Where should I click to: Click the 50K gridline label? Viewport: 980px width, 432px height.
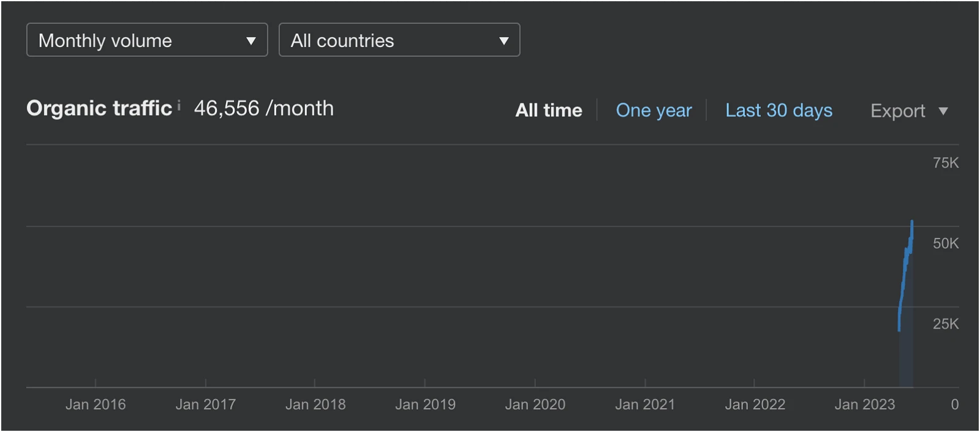(946, 244)
